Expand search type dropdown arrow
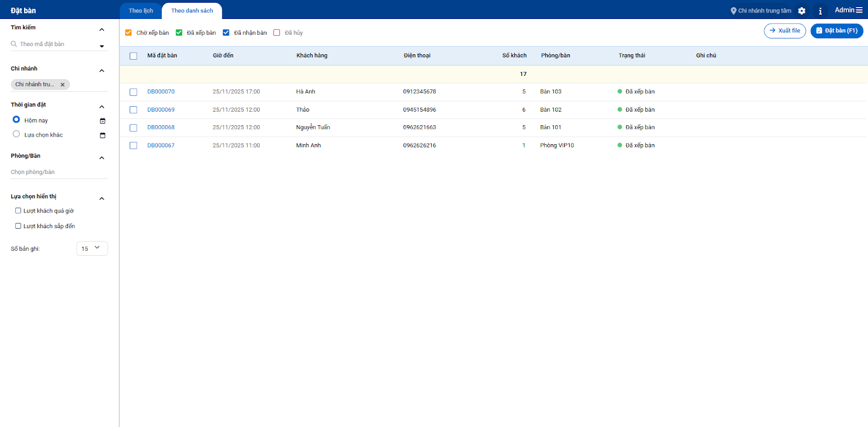 [101, 46]
